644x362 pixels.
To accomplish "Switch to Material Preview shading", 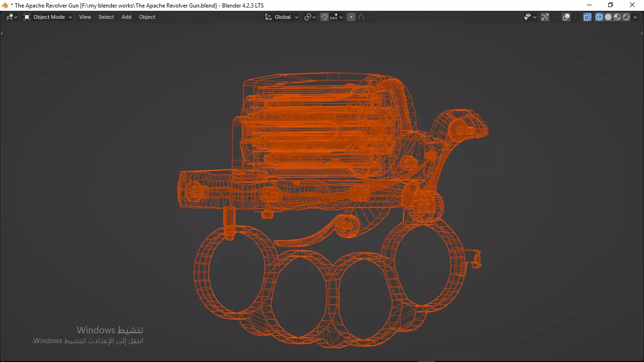I will (x=617, y=17).
